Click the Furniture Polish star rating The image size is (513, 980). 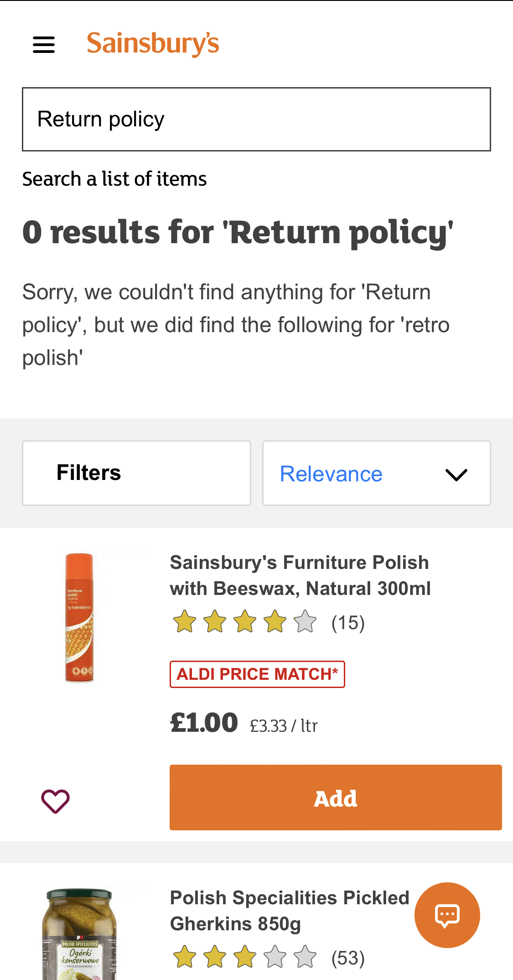coord(244,622)
